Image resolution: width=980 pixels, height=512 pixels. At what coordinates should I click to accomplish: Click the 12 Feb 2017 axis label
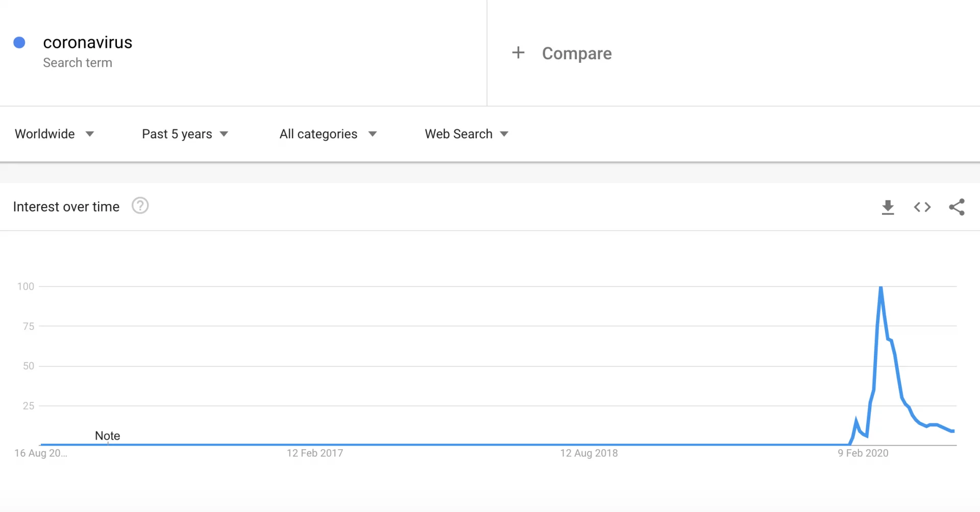tap(314, 453)
